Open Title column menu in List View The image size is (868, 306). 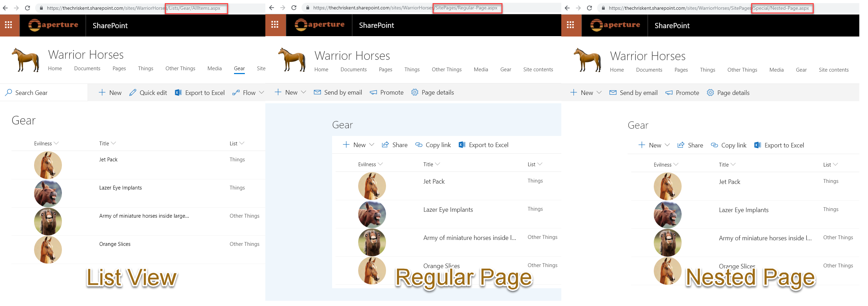coord(107,143)
